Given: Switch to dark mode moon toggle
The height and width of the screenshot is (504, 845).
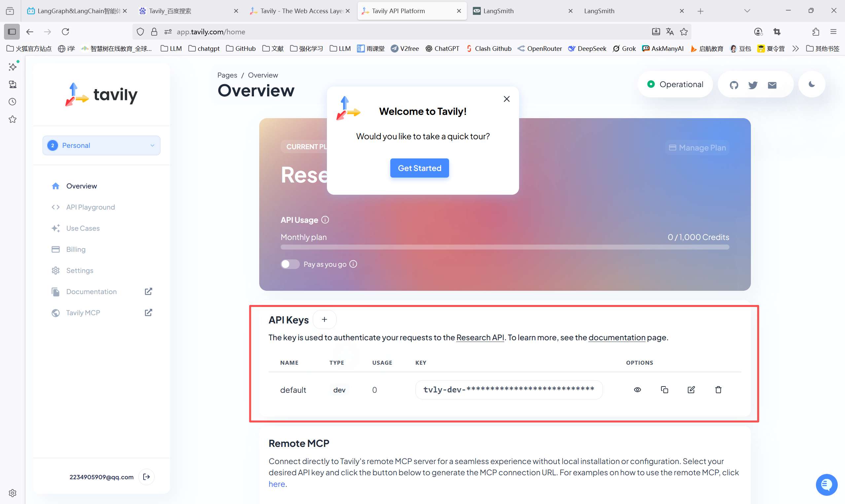Looking at the screenshot, I should [812, 84].
